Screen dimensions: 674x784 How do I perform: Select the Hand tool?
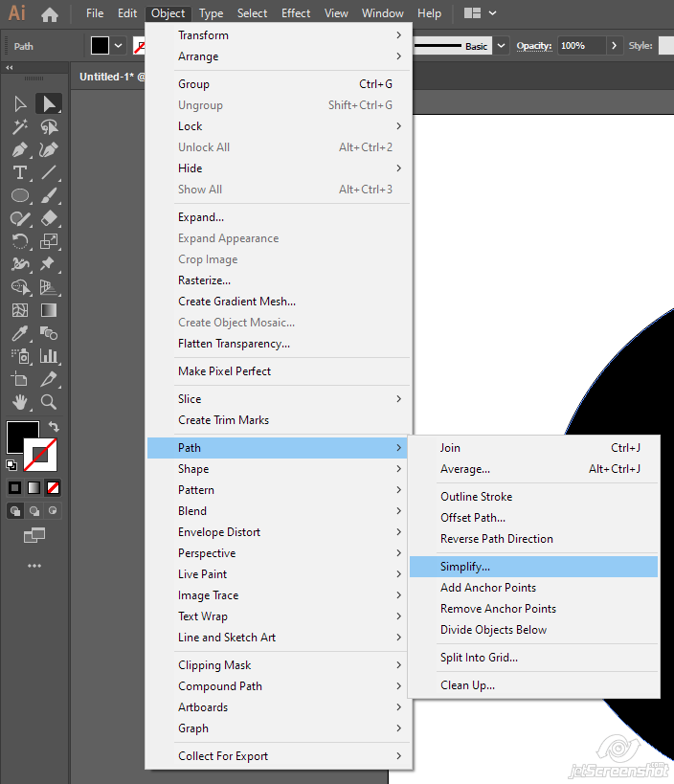20,402
